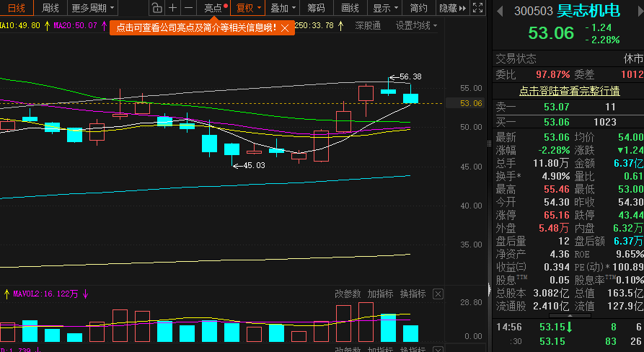Enter fullscreen chart mode icon

(477, 8)
